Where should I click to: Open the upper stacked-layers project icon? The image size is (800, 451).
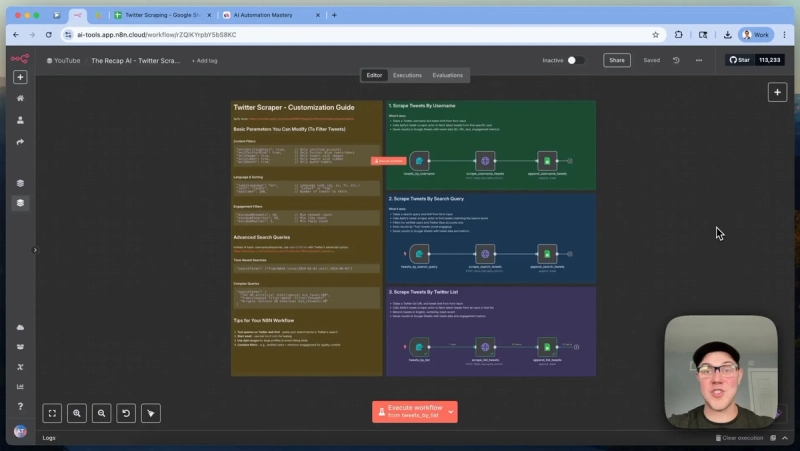20,183
